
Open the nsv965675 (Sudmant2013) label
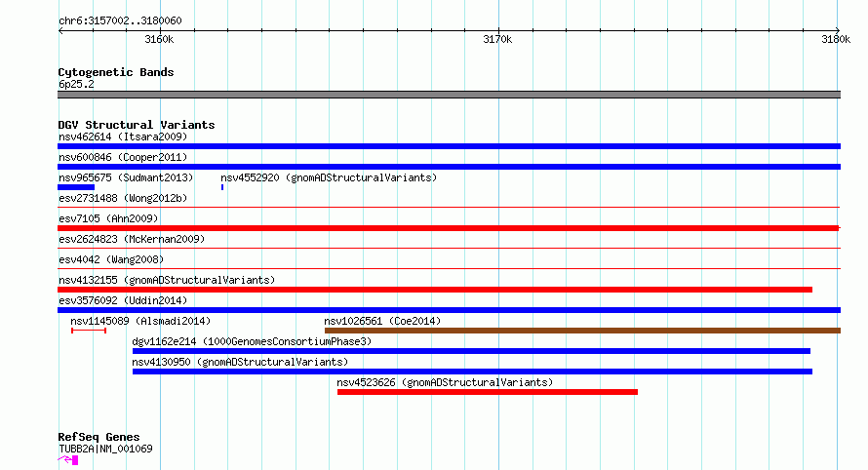click(x=126, y=177)
